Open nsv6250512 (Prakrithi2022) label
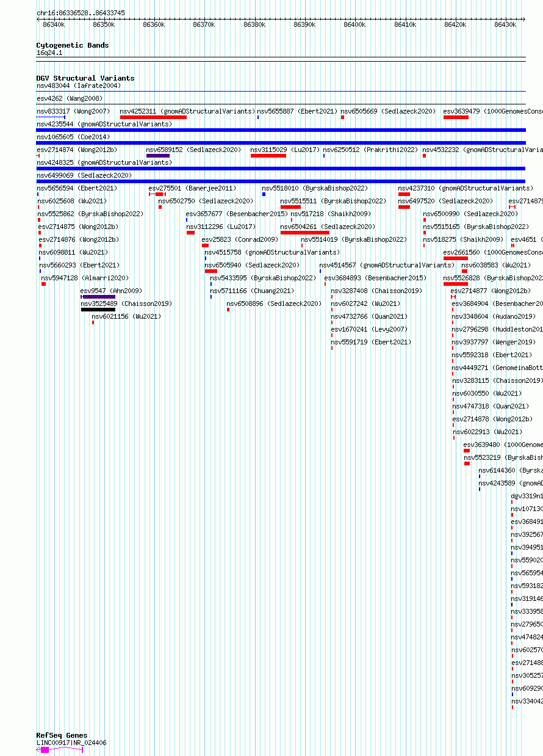Viewport: 543px width, 756px height. pos(370,150)
